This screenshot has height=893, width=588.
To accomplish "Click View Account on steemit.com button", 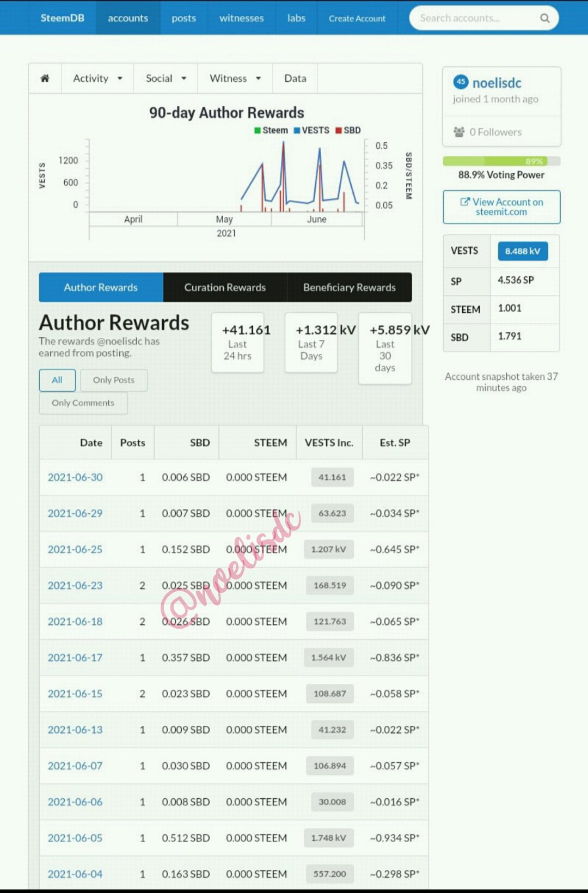I will (x=501, y=206).
